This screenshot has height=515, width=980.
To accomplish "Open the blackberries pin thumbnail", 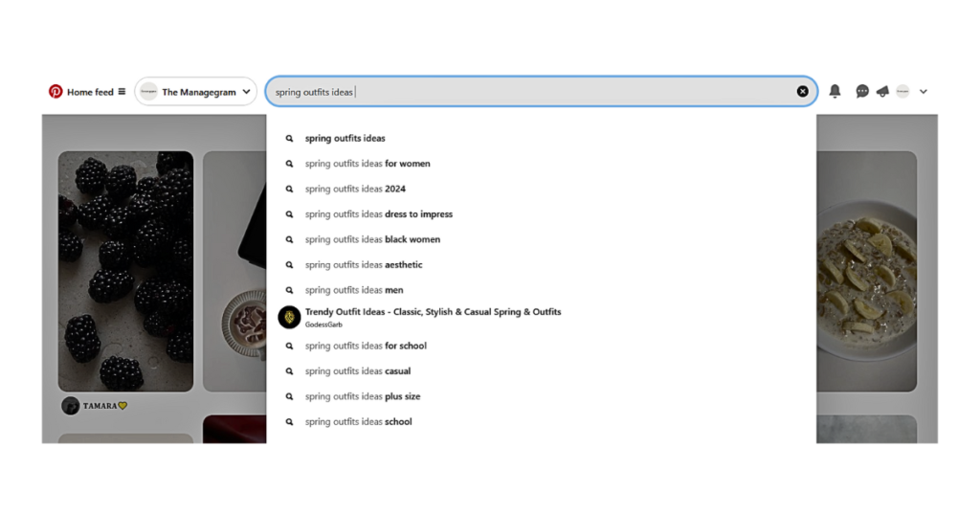I will pos(125,271).
